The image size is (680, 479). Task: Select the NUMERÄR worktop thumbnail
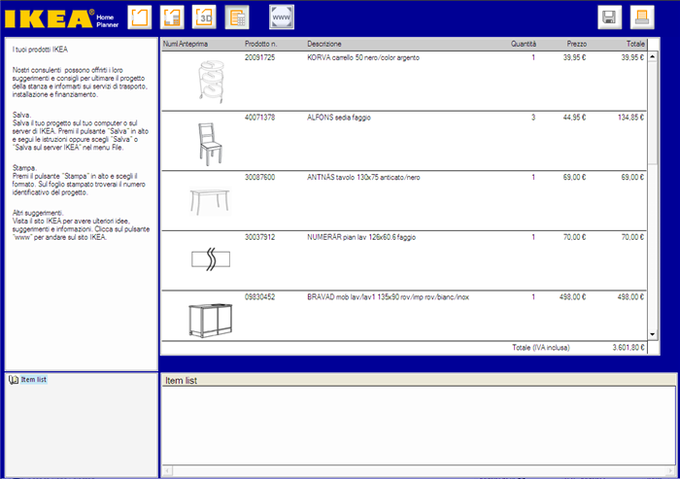211,259
